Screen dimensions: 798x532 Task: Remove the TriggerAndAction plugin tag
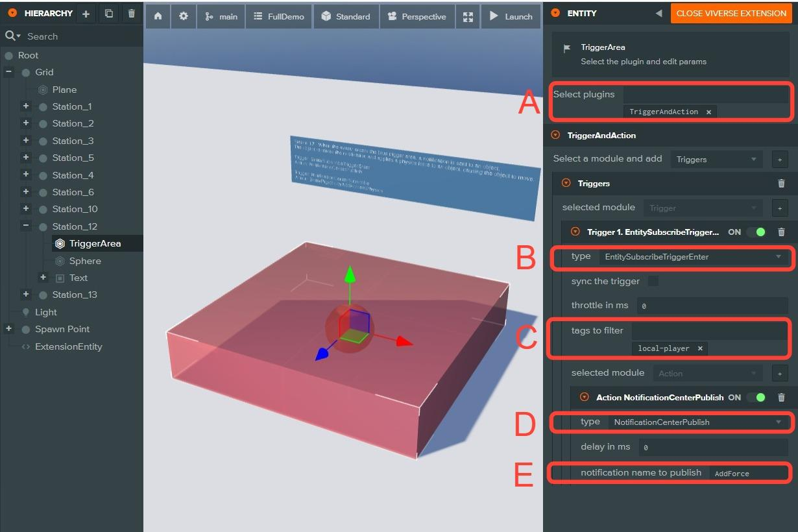(x=708, y=112)
